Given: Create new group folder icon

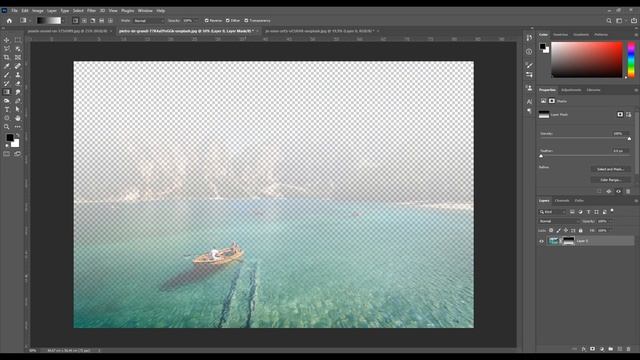Looking at the screenshot, I should point(611,349).
